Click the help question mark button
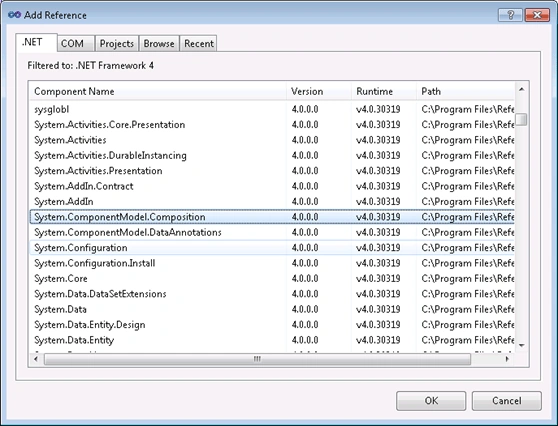 [x=510, y=15]
